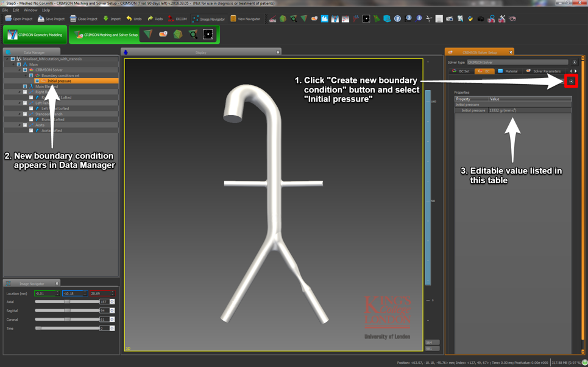The image size is (588, 367).
Task: Click the Redo toolbar button
Action: pos(155,19)
